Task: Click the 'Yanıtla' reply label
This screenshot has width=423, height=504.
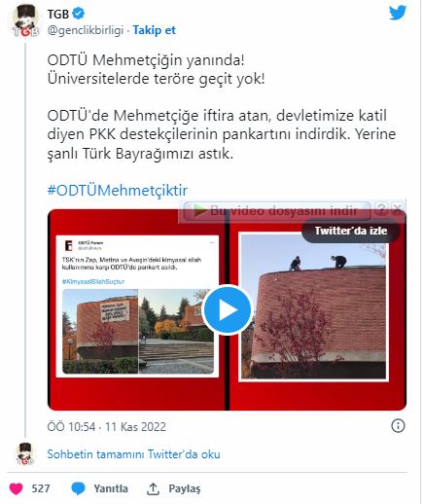Action: [x=111, y=488]
